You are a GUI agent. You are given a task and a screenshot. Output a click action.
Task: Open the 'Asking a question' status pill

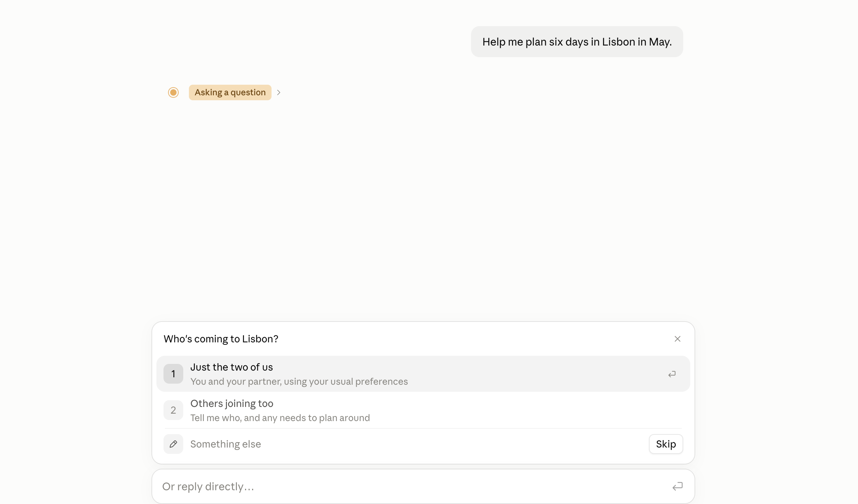[230, 92]
